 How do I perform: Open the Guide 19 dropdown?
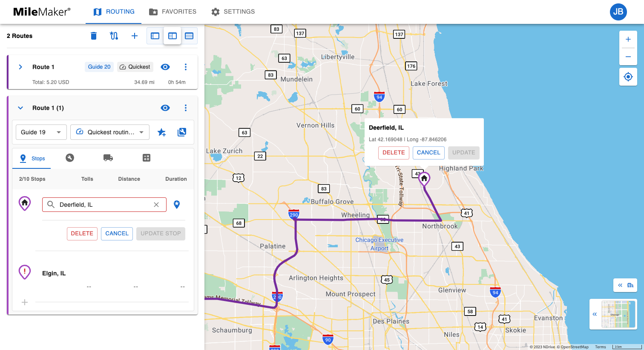[41, 132]
